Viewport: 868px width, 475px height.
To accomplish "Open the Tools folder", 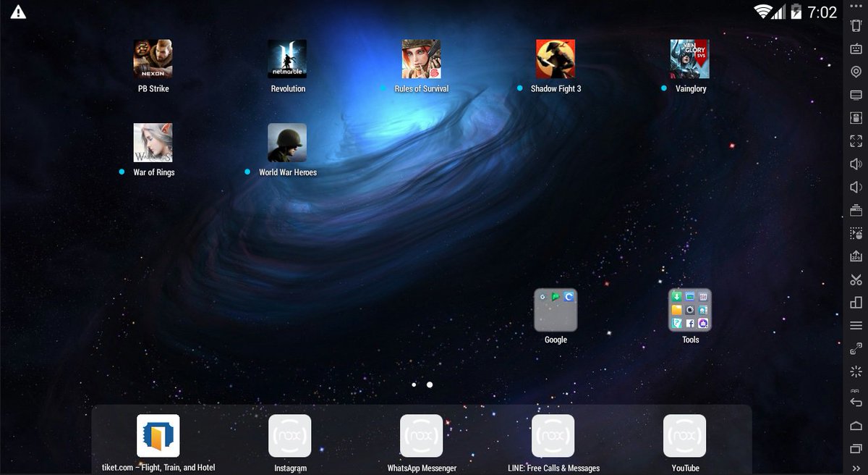I will pyautogui.click(x=690, y=310).
